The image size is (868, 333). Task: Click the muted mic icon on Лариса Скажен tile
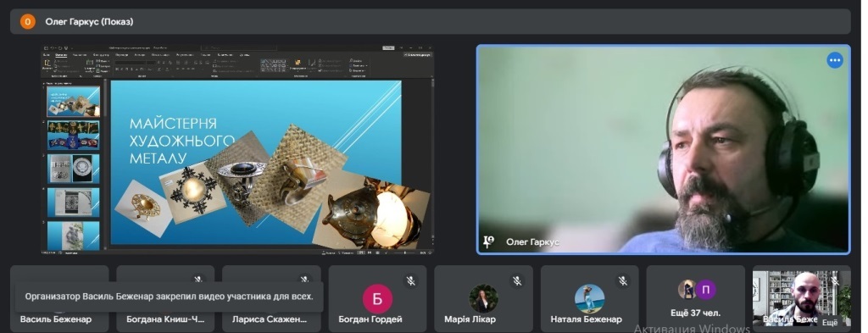[x=304, y=280]
